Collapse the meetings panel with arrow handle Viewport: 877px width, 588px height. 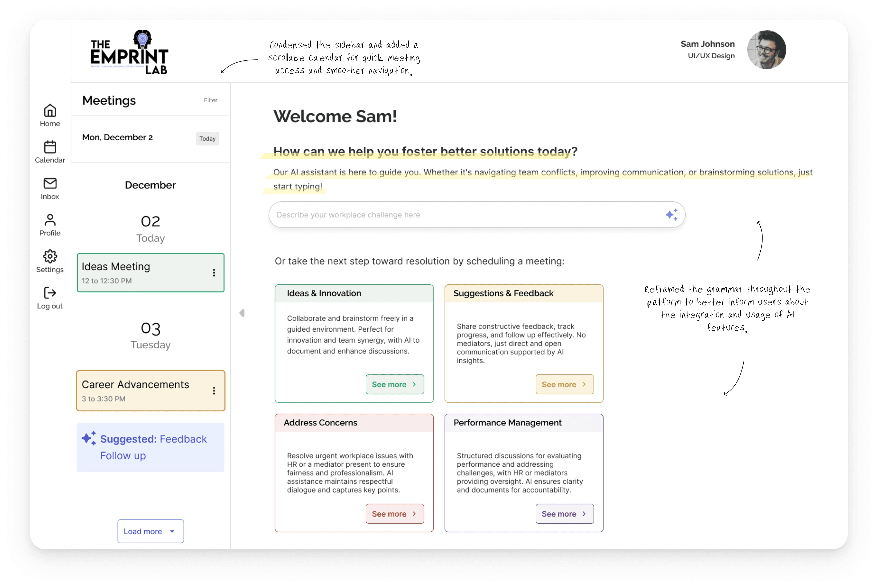click(x=242, y=313)
